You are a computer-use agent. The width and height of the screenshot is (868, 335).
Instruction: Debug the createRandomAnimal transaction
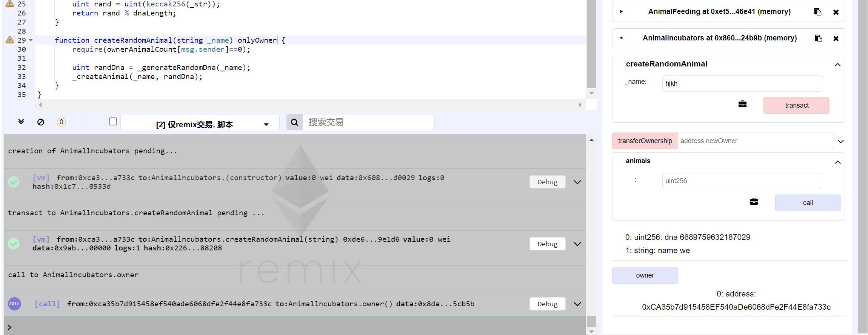coord(547,244)
